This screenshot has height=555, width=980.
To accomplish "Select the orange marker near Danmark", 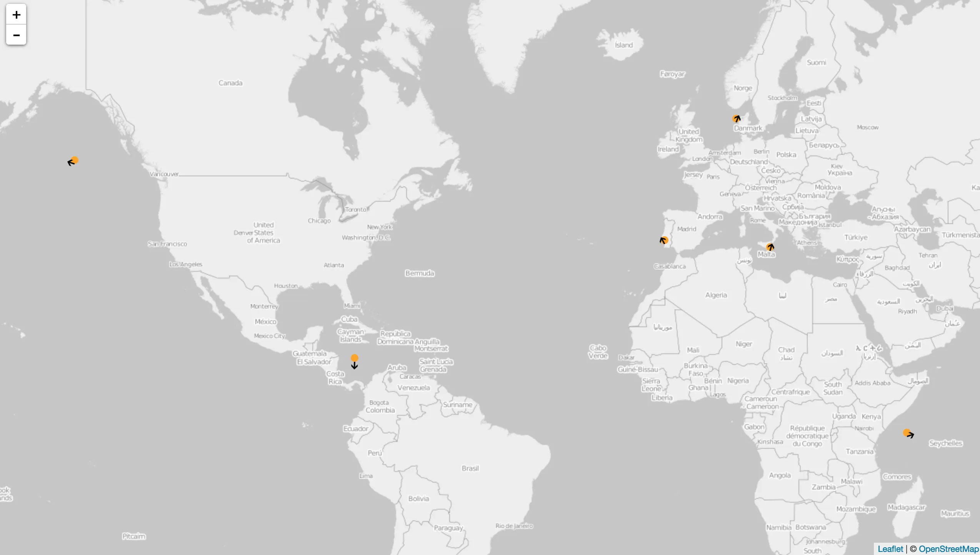I will point(736,119).
